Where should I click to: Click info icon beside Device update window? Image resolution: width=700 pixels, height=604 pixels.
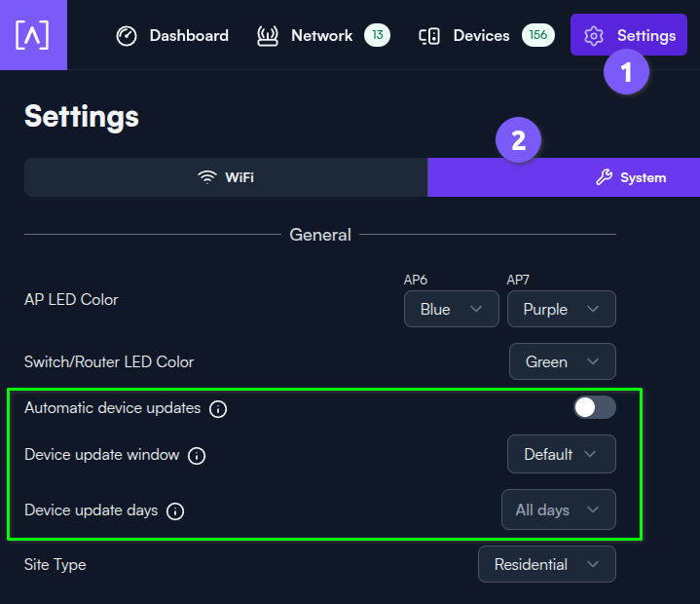point(197,456)
